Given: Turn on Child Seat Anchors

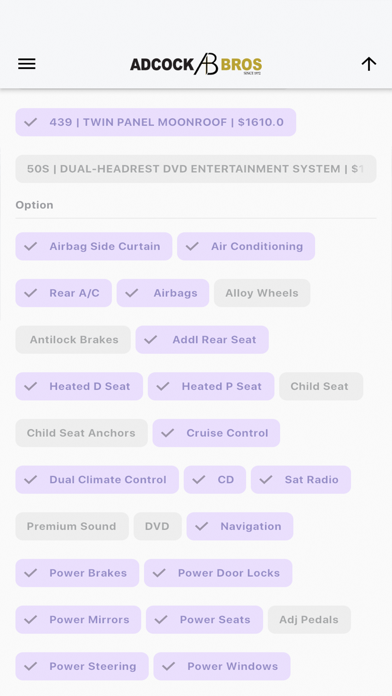Looking at the screenshot, I should click(82, 433).
